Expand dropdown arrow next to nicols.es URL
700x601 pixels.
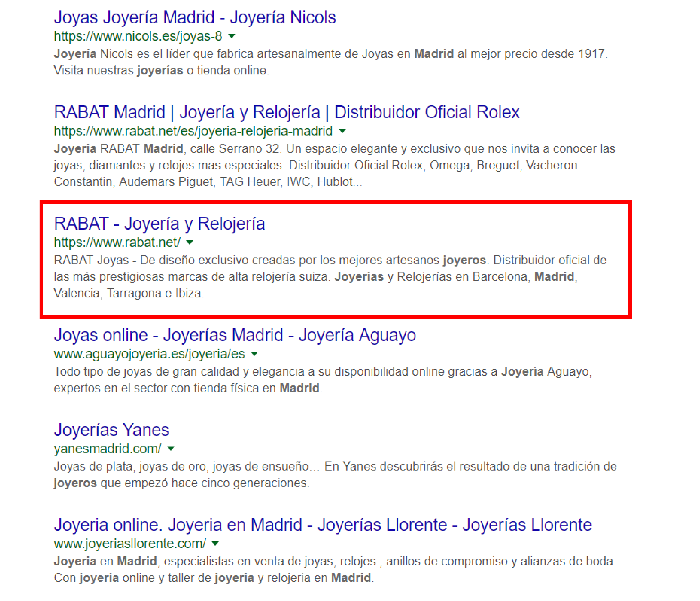tap(232, 36)
